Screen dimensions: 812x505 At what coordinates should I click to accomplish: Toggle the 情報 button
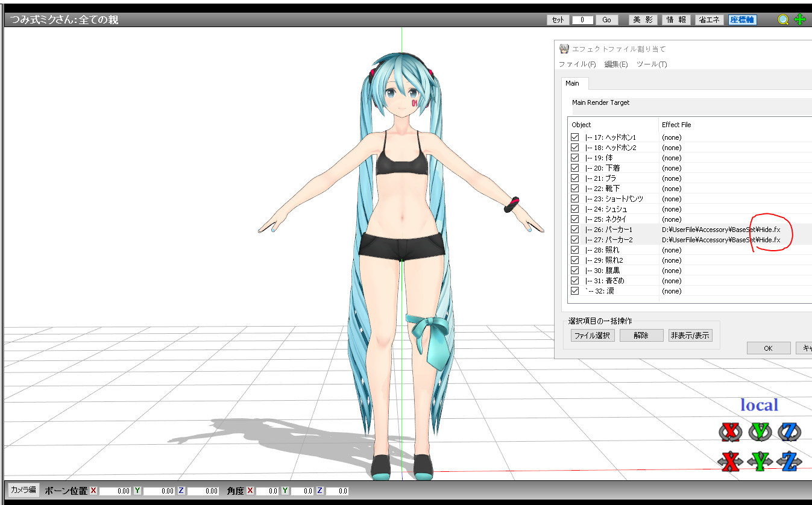coord(676,20)
